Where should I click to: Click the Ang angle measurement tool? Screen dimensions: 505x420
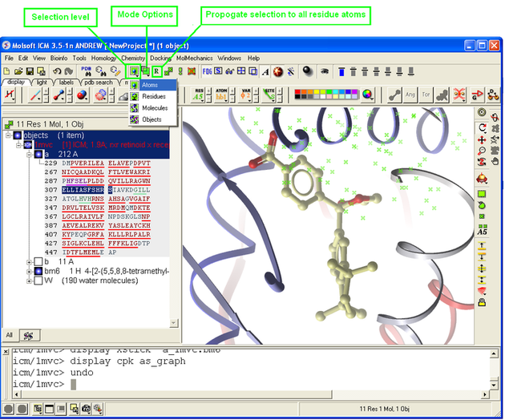tap(410, 95)
